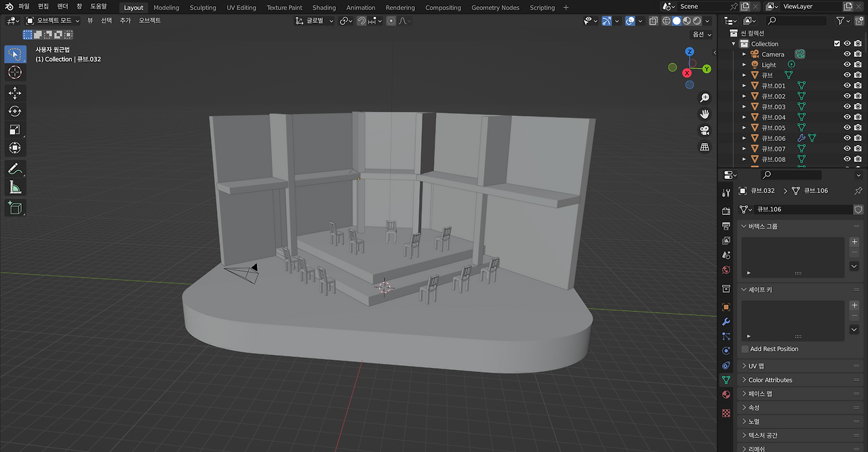Select the Measure tool
The height and width of the screenshot is (452, 868).
coord(15,188)
